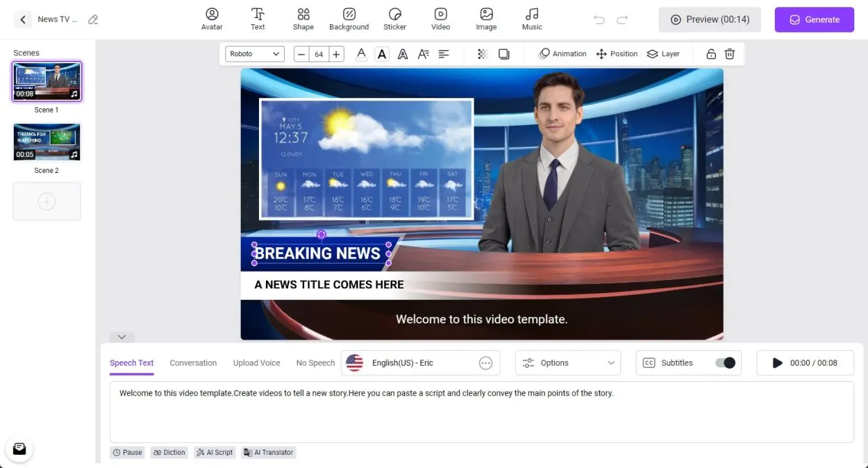
Task: Toggle bold formatting for the text
Action: [x=381, y=53]
